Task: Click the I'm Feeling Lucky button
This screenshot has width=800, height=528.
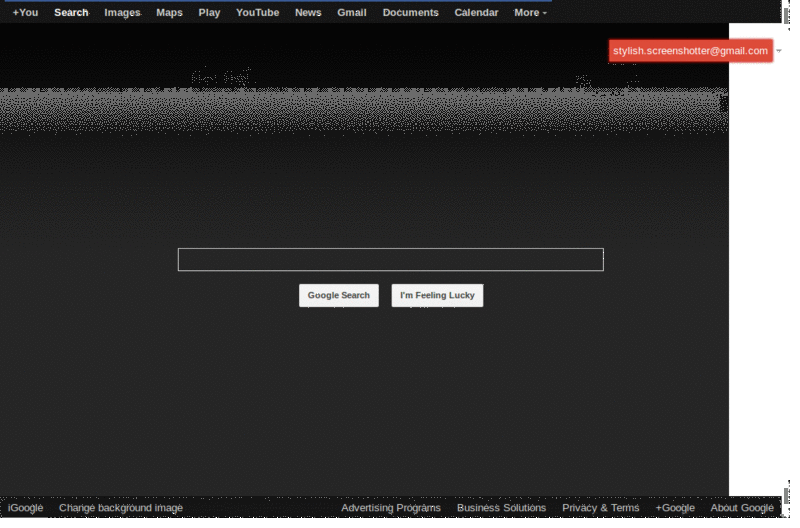Action: (x=437, y=295)
